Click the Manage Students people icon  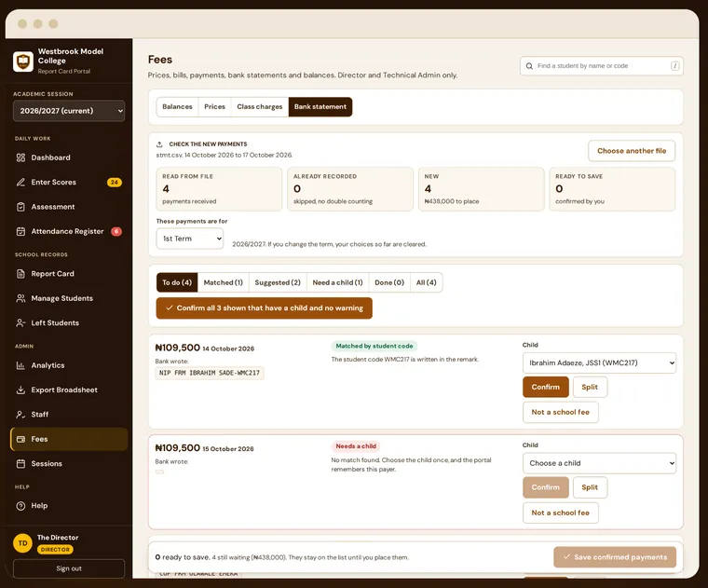(20, 298)
